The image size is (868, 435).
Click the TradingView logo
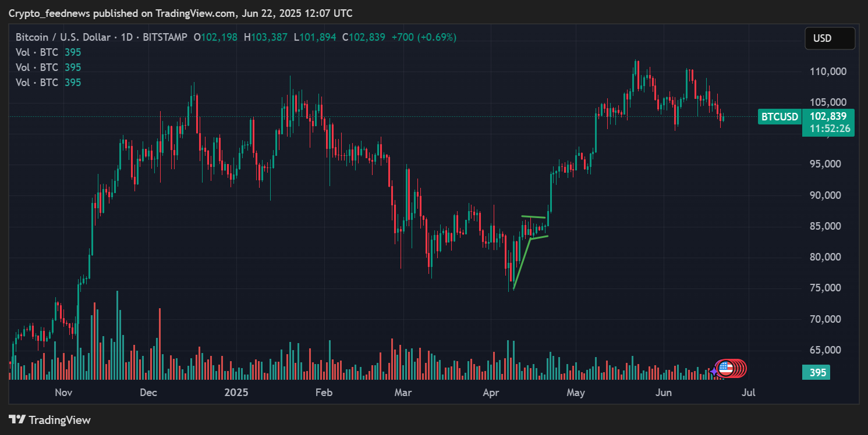pos(49,419)
